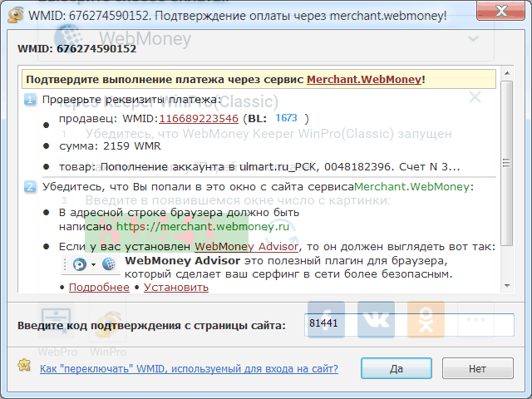Click the step 1 number icon
Image resolution: width=532 pixels, height=399 pixels.
[x=30, y=100]
